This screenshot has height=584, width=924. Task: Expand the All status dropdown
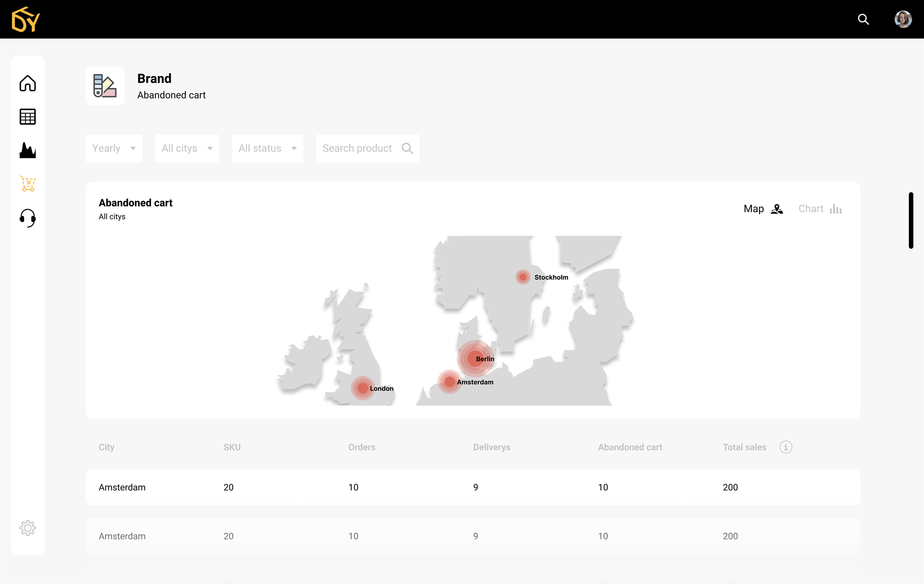(x=268, y=148)
